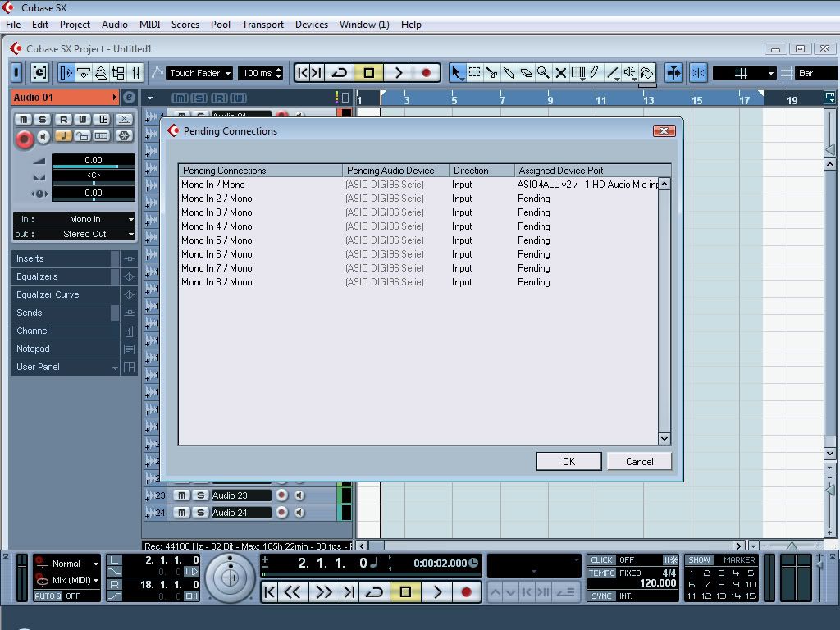Click Pending for Mono In 2 / Mono
840x630 pixels.
[x=533, y=199]
